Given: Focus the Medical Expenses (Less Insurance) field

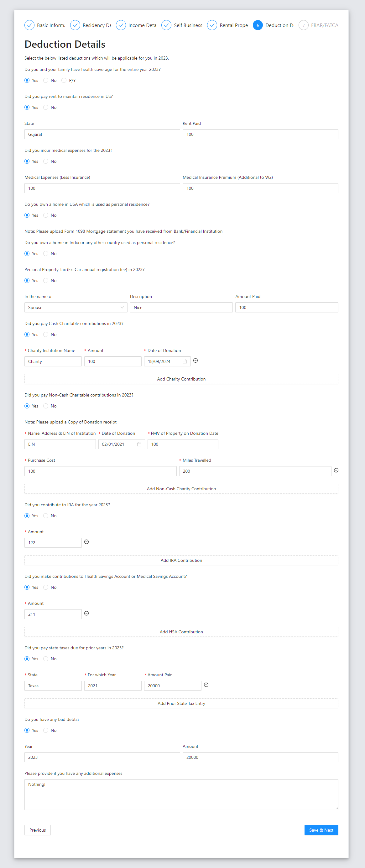Looking at the screenshot, I should click(x=102, y=188).
